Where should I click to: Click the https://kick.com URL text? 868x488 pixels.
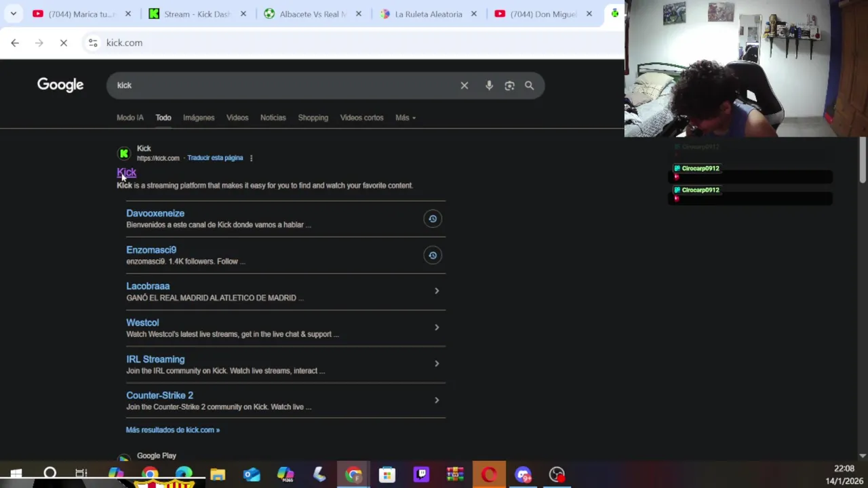(x=158, y=158)
